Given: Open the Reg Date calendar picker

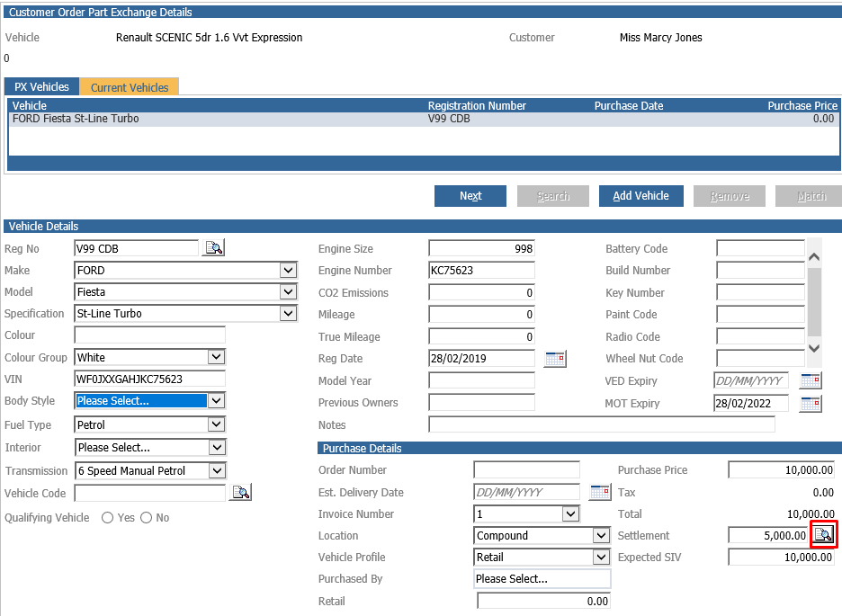Looking at the screenshot, I should (555, 359).
